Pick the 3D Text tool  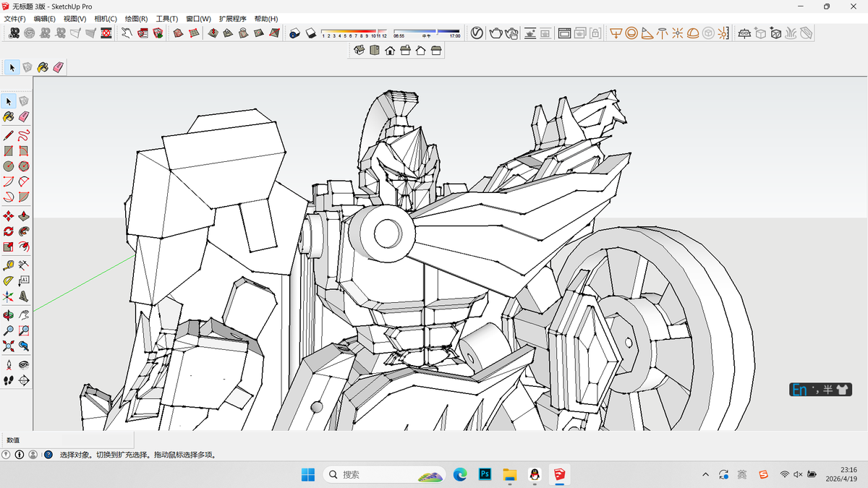pos(24,296)
